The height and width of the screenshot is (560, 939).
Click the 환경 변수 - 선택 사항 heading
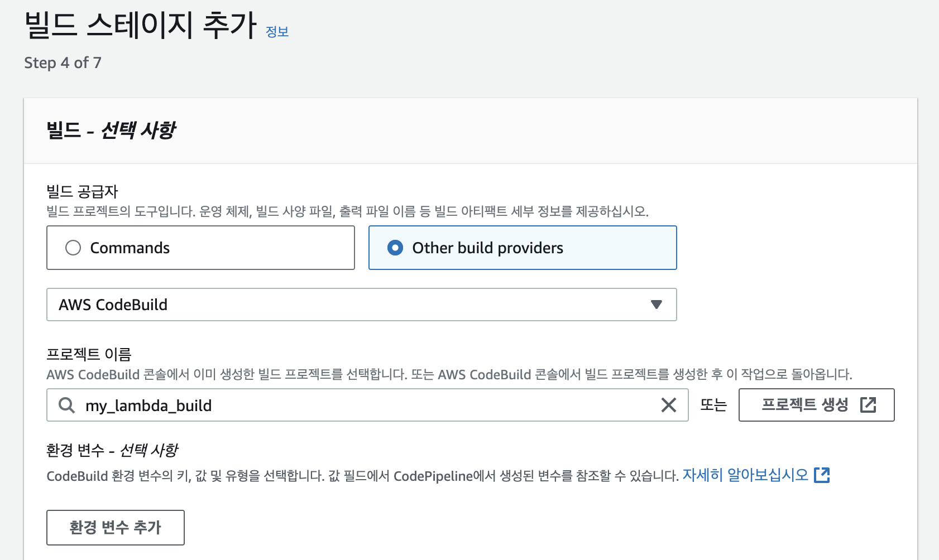112,450
